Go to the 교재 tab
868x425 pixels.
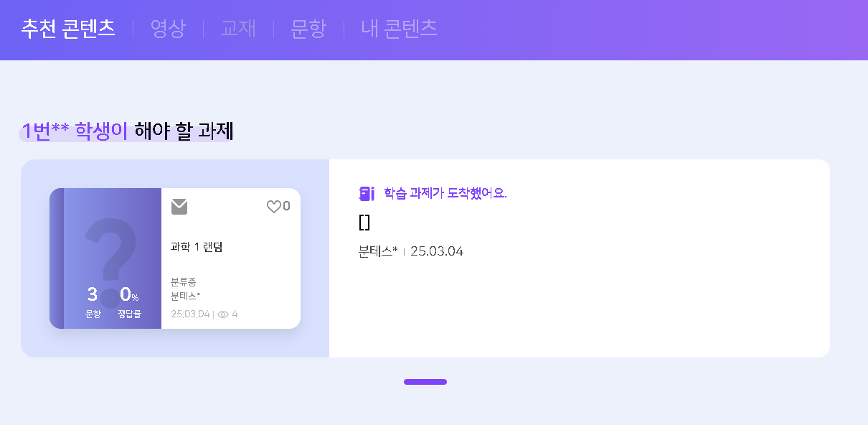pos(238,29)
